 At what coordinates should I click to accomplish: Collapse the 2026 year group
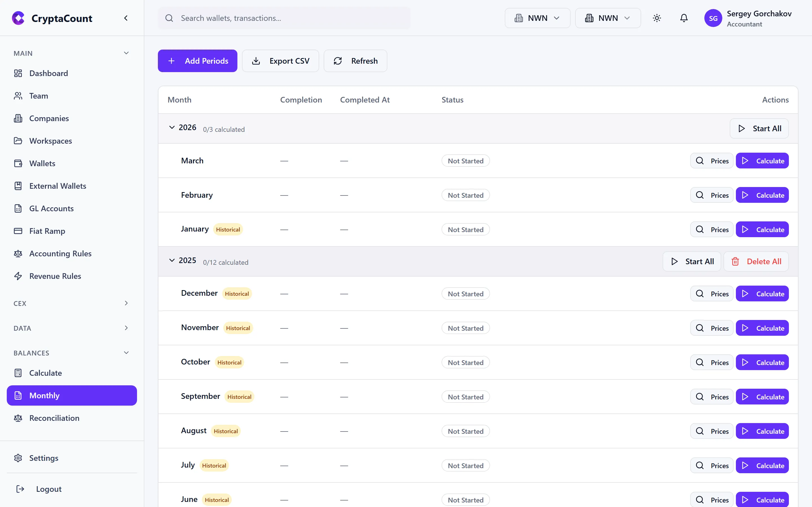coord(172,127)
